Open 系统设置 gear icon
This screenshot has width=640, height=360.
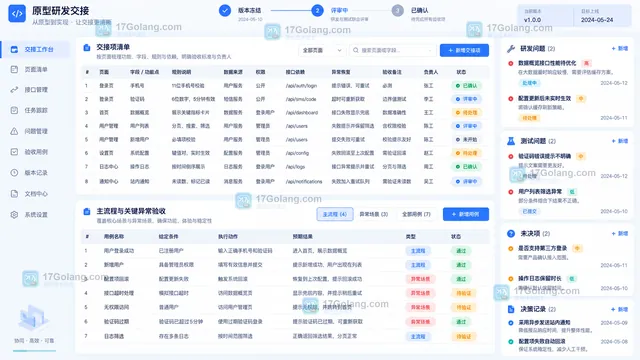pos(14,215)
